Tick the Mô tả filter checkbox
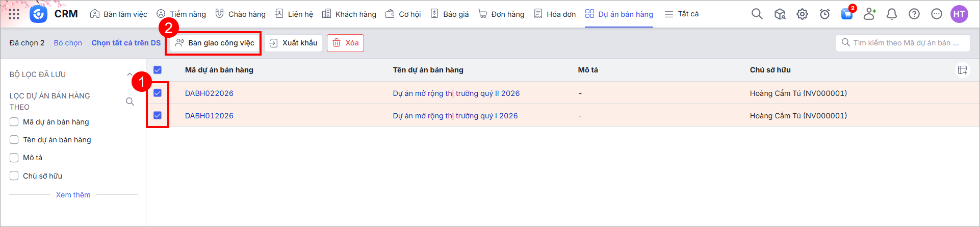 click(14, 158)
